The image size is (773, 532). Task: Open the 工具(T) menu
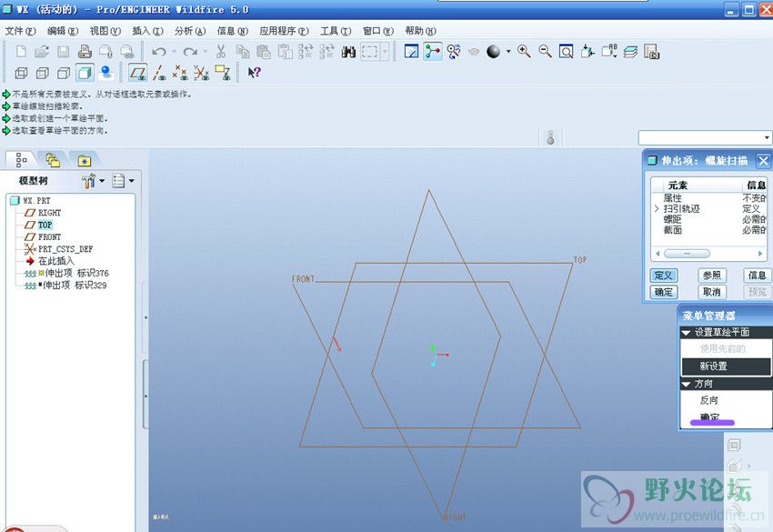pos(336,31)
